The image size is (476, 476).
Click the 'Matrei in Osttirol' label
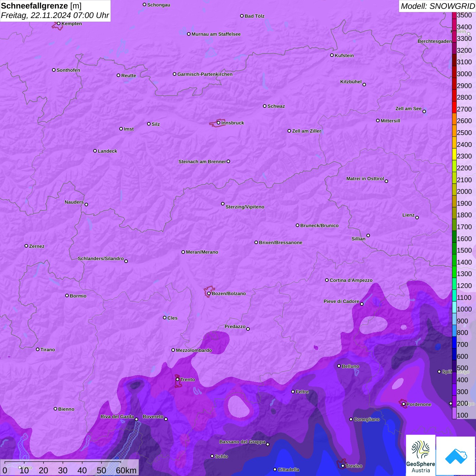click(x=365, y=178)
